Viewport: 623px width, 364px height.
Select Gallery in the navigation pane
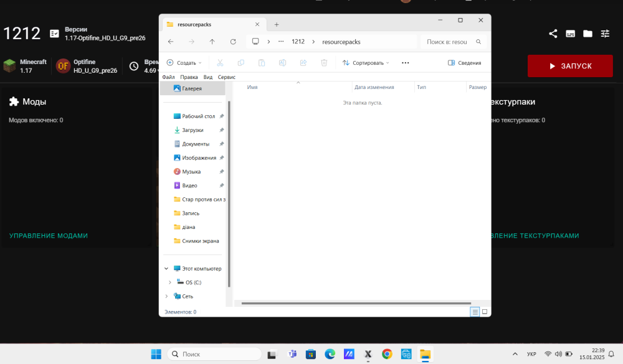[193, 88]
